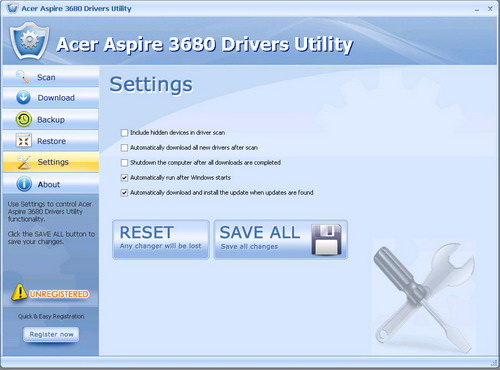Click the Quick & Easy Registration text
Viewport: 500px width, 370px height.
51,316
